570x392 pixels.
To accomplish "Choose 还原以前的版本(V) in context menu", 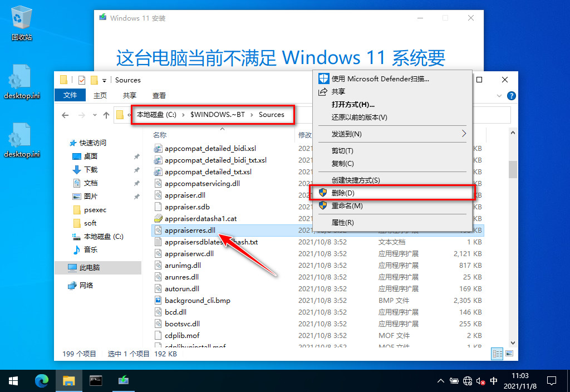I will (x=392, y=117).
